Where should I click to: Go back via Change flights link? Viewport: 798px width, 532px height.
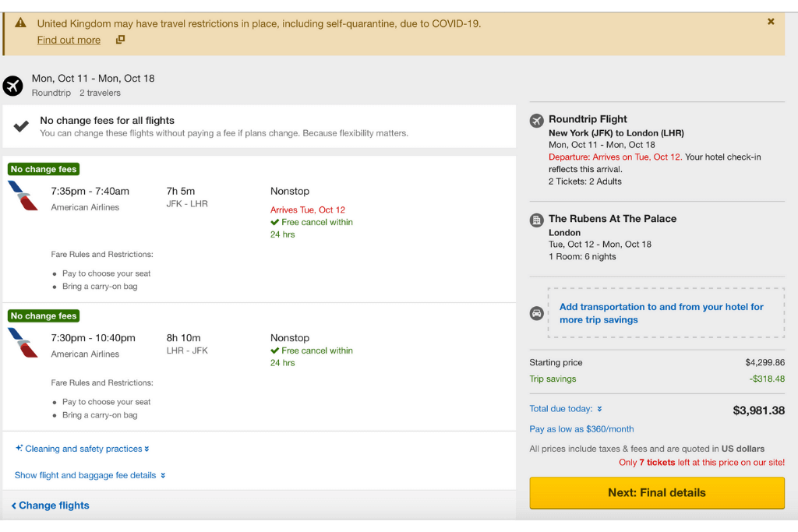pos(51,505)
